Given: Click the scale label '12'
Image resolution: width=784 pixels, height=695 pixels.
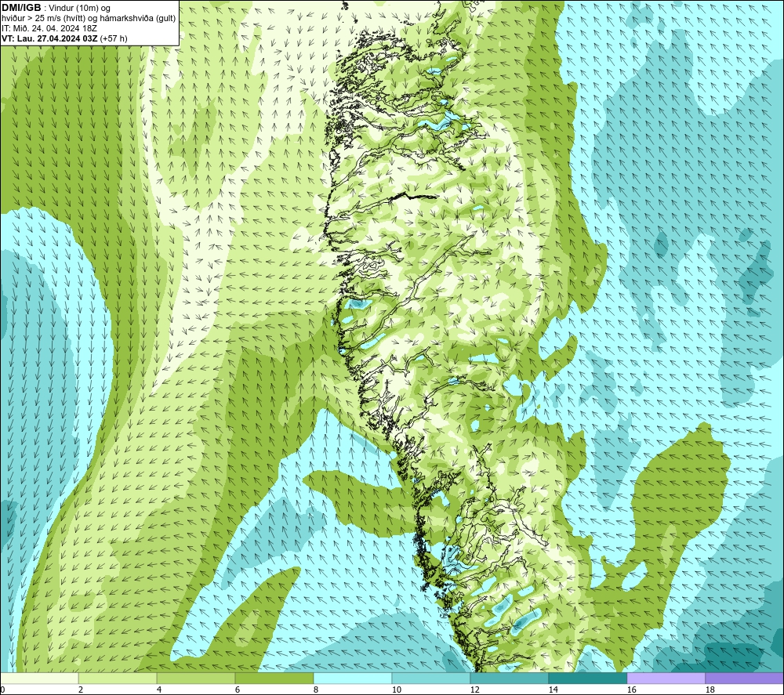Looking at the screenshot, I should tap(474, 690).
